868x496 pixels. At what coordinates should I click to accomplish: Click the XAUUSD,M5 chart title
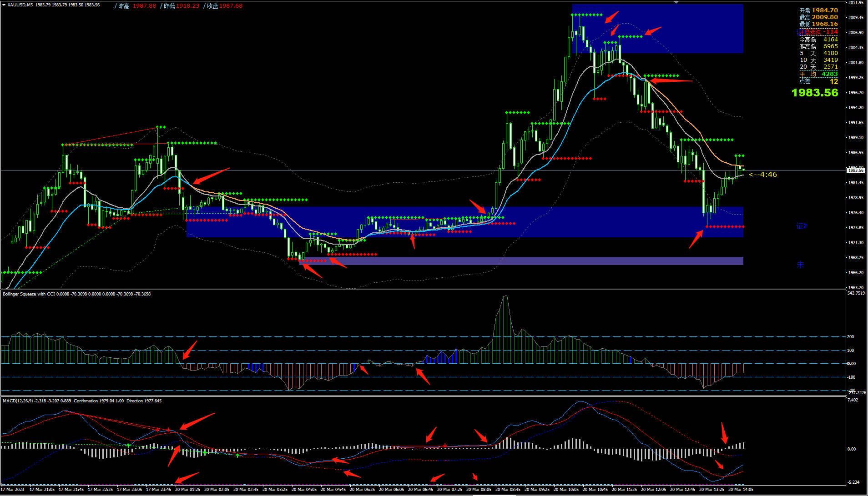(20, 5)
